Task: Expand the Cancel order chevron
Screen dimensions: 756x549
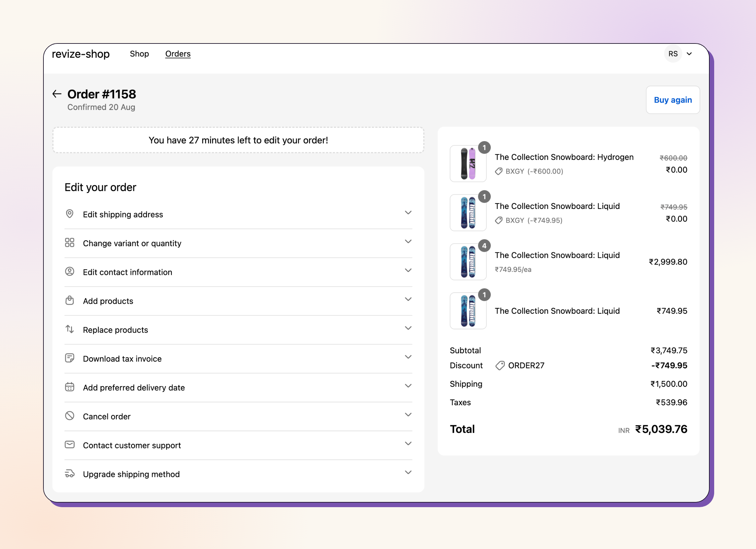Action: 408,415
